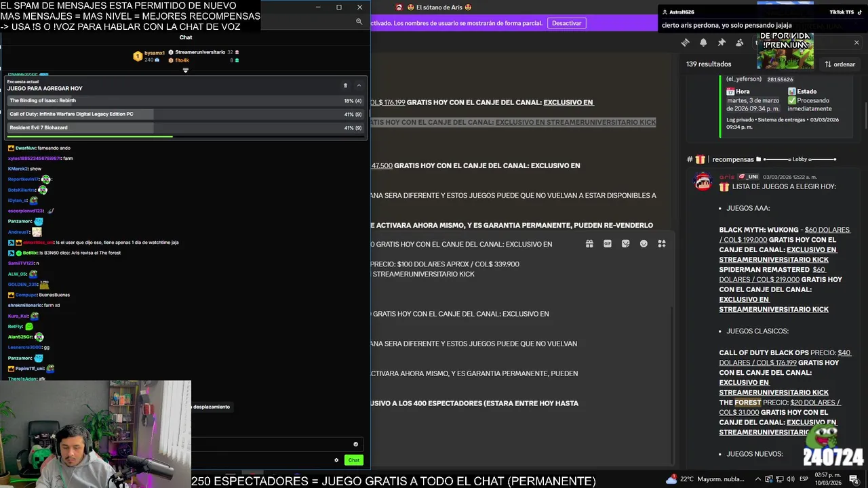
Task: Click fito4k in leaderboard
Action: (x=182, y=60)
